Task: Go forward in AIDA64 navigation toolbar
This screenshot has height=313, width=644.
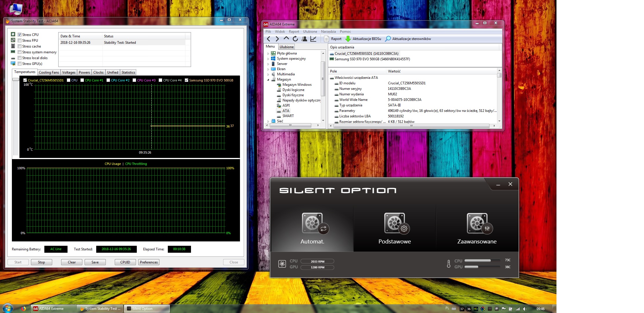Action: (x=277, y=39)
